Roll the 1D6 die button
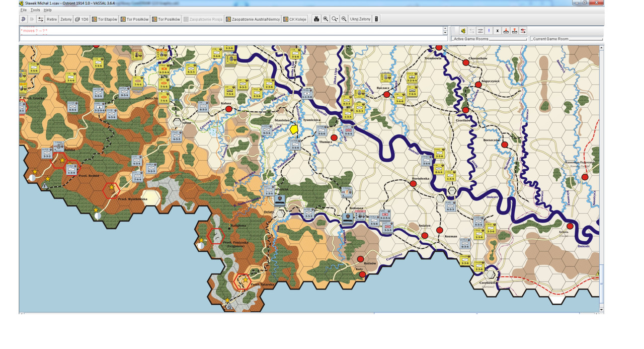The width and height of the screenshot is (644, 349). click(x=82, y=19)
